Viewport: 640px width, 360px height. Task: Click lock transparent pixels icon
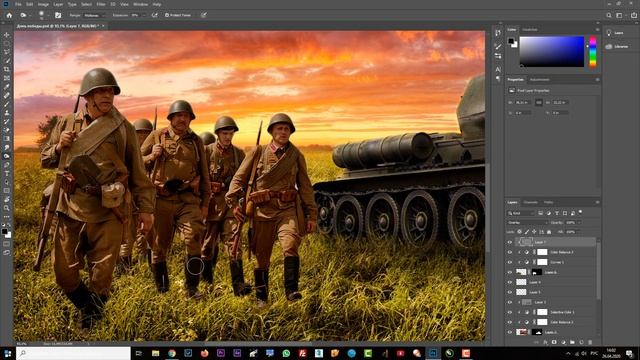[x=519, y=232]
